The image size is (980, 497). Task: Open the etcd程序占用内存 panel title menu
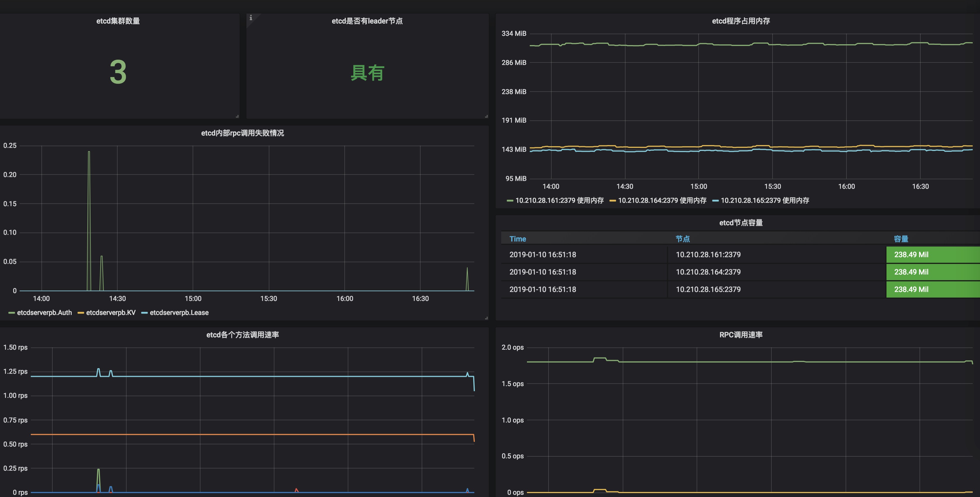pos(741,21)
